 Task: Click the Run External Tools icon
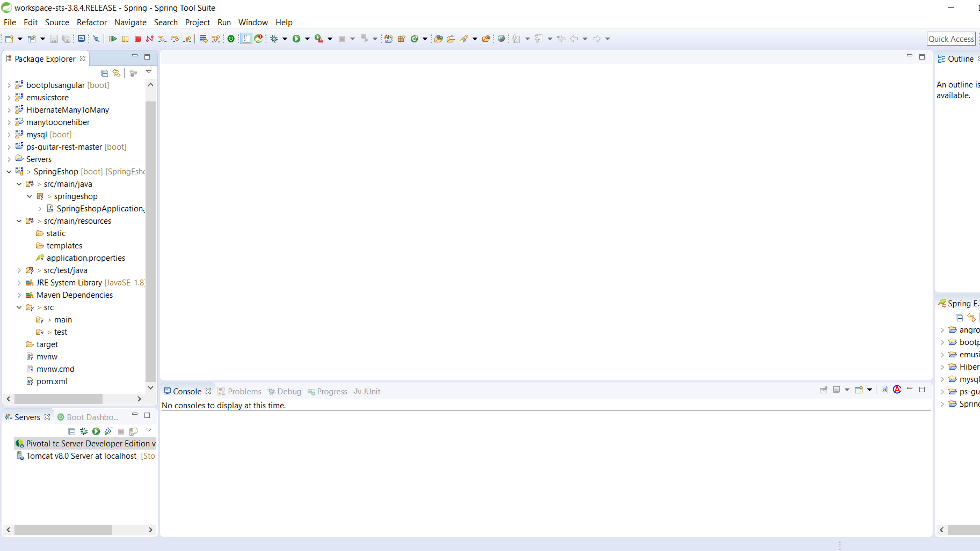tap(319, 39)
